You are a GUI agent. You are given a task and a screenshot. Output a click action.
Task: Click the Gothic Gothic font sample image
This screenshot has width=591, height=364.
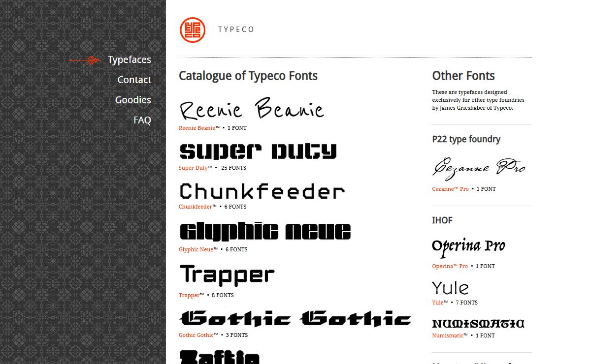click(295, 319)
